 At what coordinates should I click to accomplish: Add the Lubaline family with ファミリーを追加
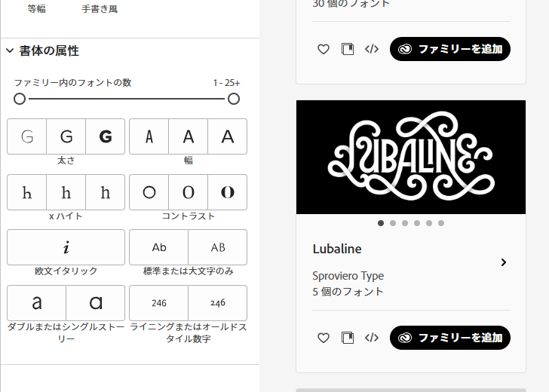click(450, 338)
